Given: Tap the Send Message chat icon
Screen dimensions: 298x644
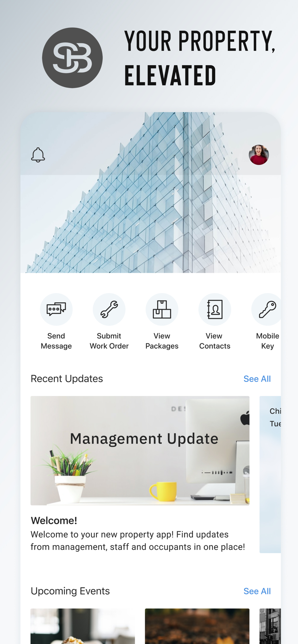Looking at the screenshot, I should pyautogui.click(x=56, y=309).
